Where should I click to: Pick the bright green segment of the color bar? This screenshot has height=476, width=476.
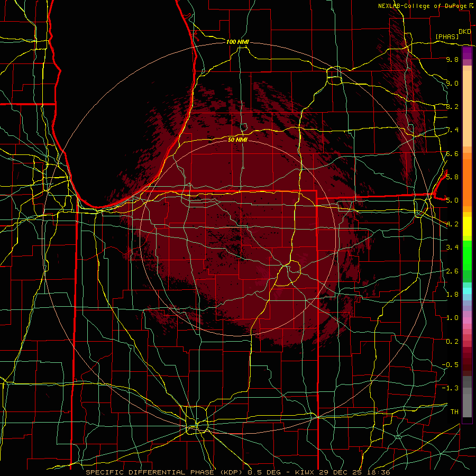pos(467,255)
